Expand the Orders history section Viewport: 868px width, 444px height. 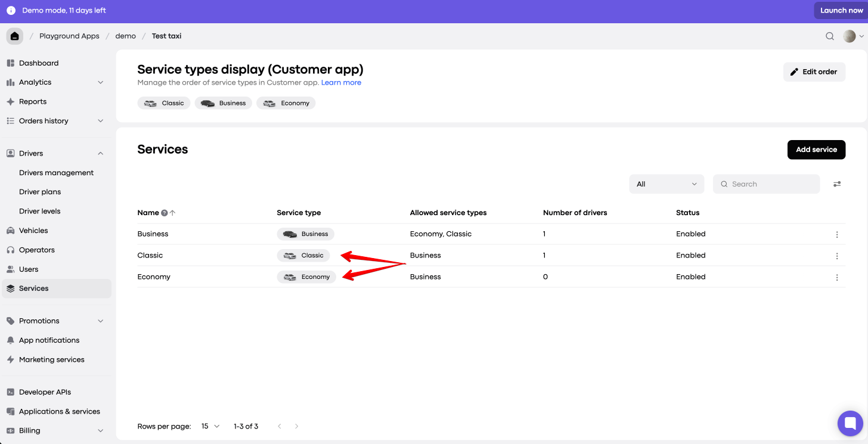[x=101, y=121]
